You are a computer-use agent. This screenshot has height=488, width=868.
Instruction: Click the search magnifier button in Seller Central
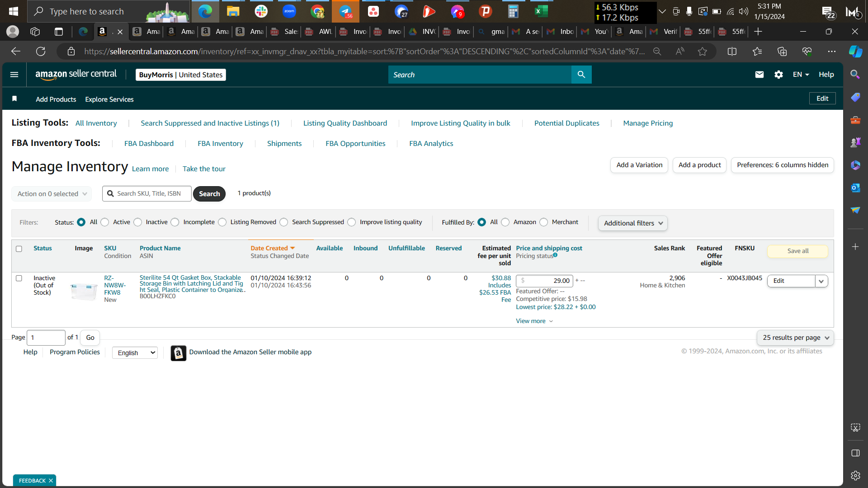pyautogui.click(x=581, y=75)
